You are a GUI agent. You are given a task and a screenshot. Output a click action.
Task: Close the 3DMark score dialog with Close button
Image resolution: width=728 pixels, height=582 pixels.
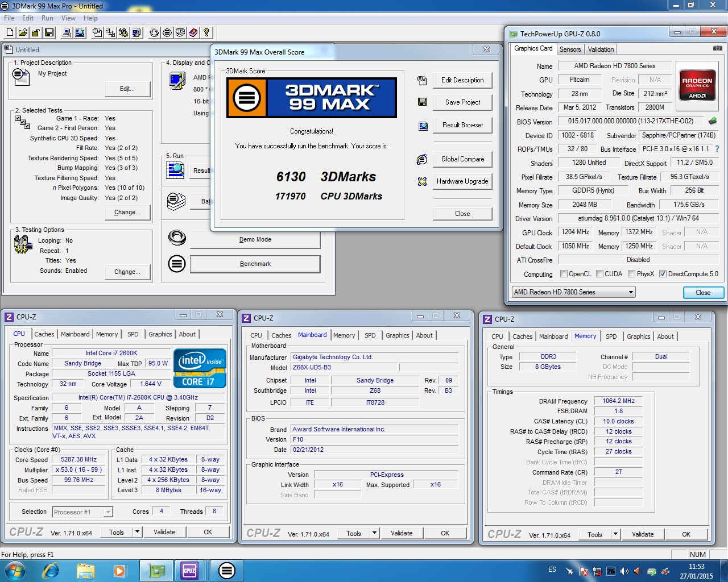click(462, 214)
